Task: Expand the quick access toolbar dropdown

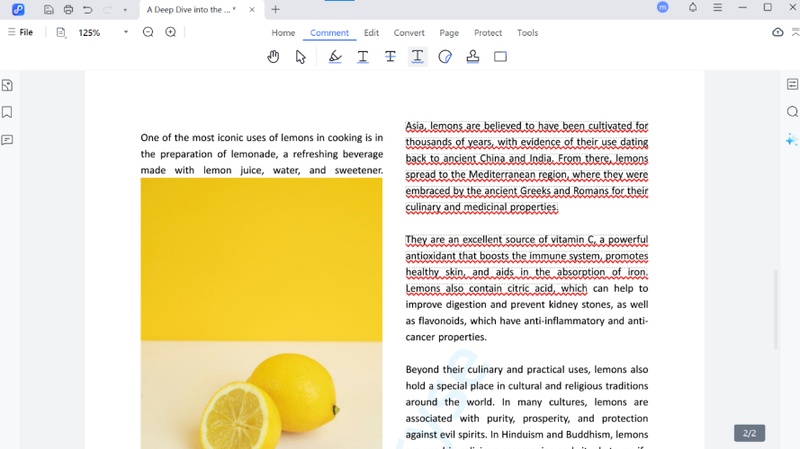Action: 125,10
